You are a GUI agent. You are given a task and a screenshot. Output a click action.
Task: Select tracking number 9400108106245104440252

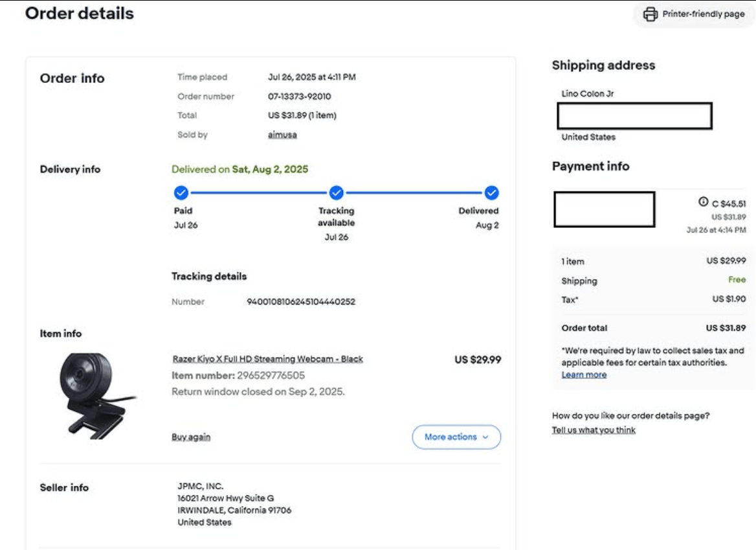pyautogui.click(x=301, y=301)
